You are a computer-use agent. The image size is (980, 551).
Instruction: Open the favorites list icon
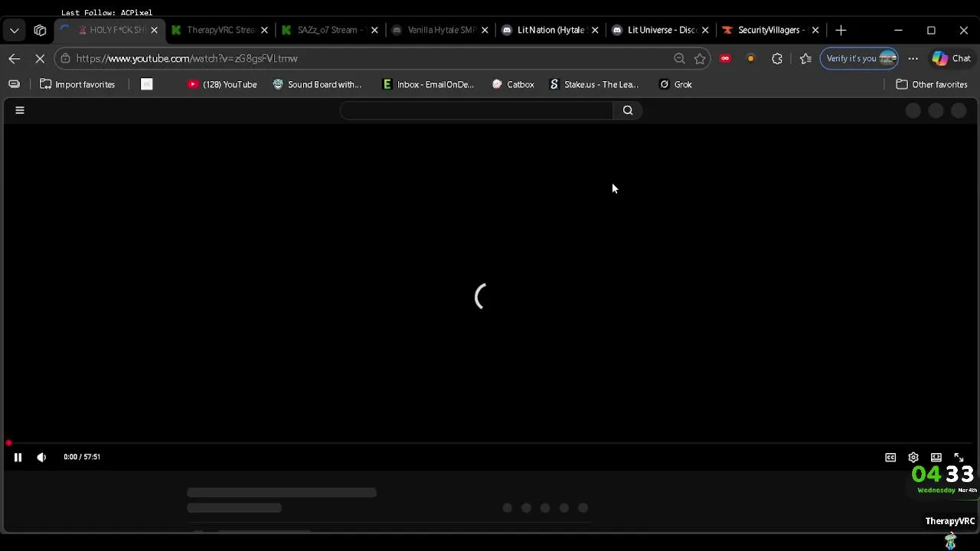pos(805,58)
